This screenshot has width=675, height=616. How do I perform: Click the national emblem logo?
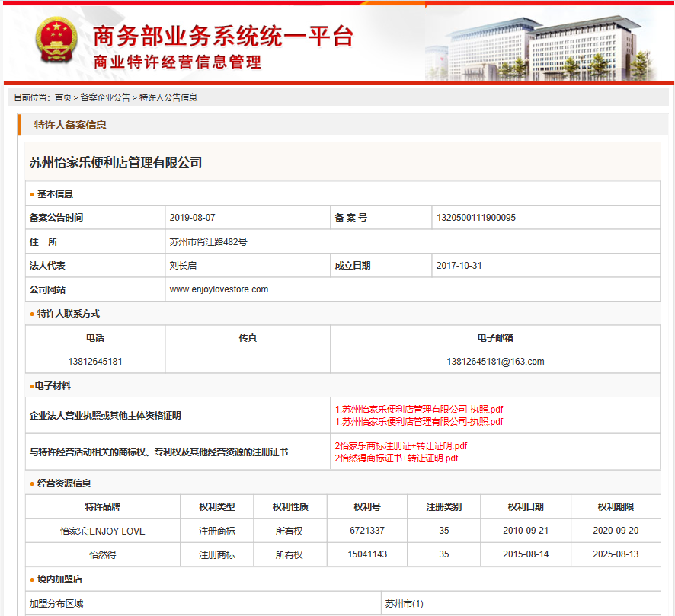pos(56,40)
